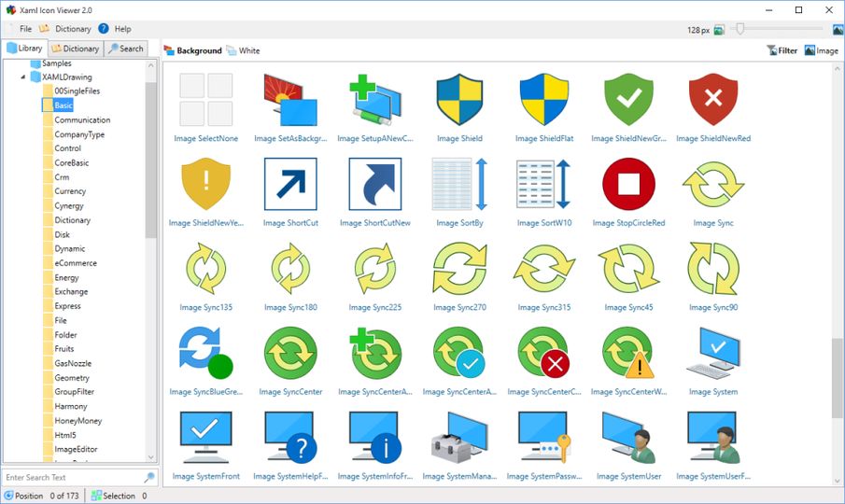This screenshot has height=504, width=845.
Task: Select the Image Shield icon
Action: point(459,100)
